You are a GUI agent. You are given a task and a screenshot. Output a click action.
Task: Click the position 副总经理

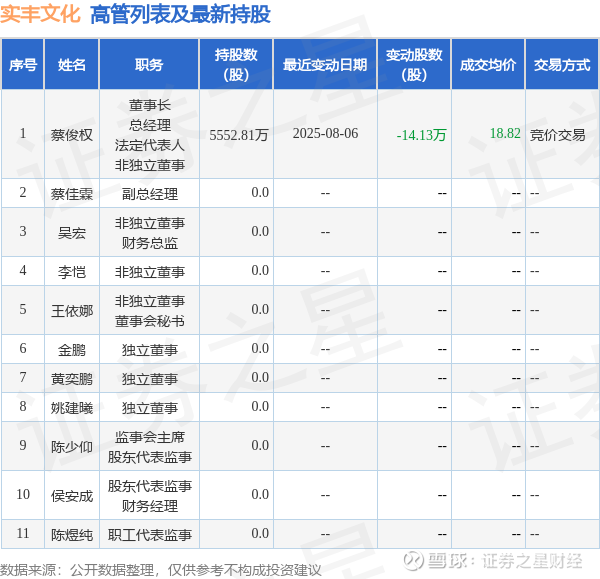pos(150,194)
